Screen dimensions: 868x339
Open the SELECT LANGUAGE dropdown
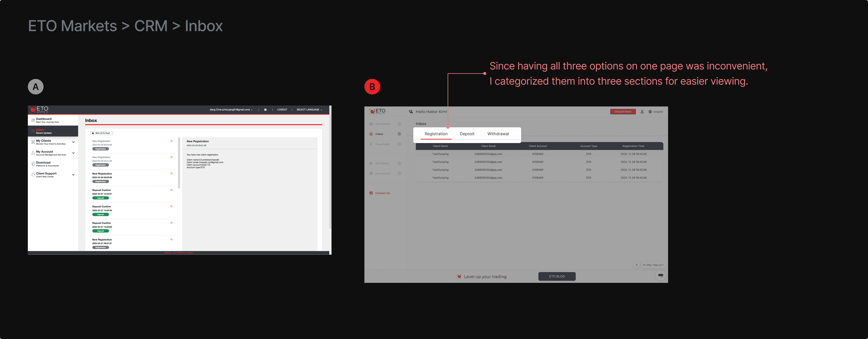pos(309,109)
